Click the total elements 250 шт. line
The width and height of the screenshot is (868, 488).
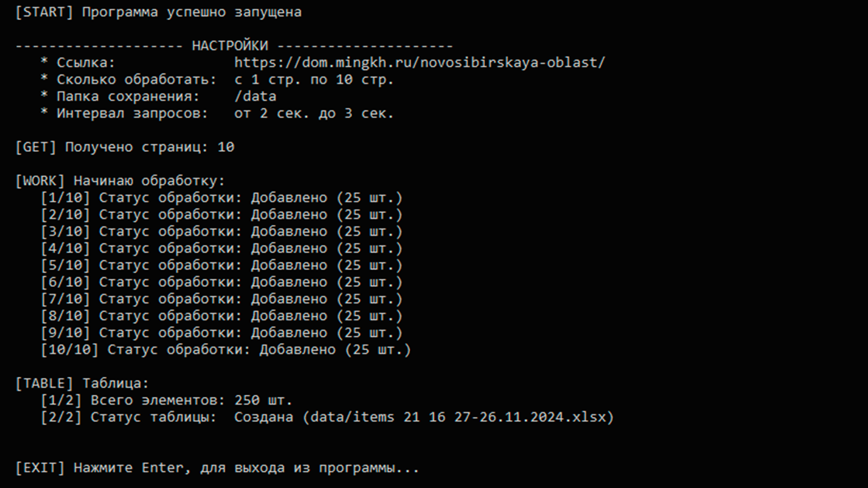point(166,400)
